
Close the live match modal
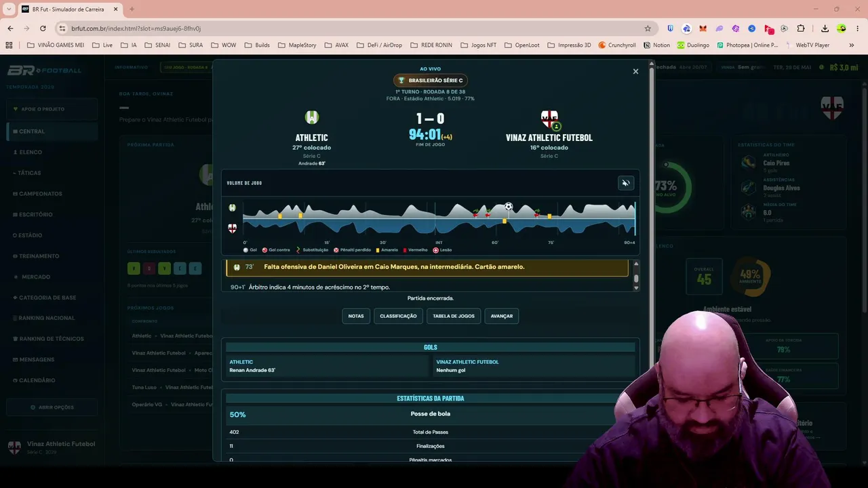(635, 71)
